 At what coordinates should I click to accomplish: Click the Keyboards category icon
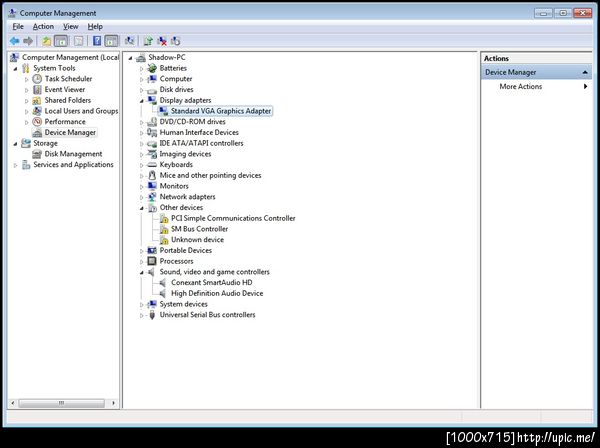tap(152, 165)
